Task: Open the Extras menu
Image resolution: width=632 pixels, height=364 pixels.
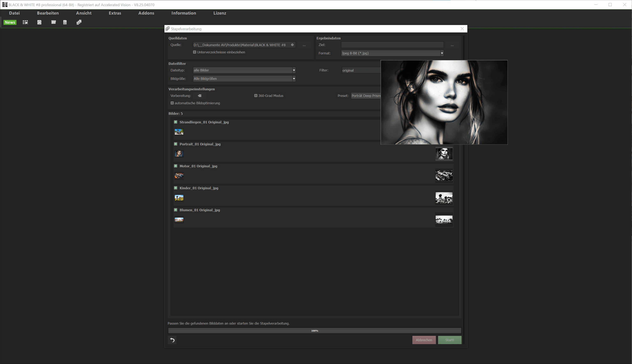Action: coord(115,13)
